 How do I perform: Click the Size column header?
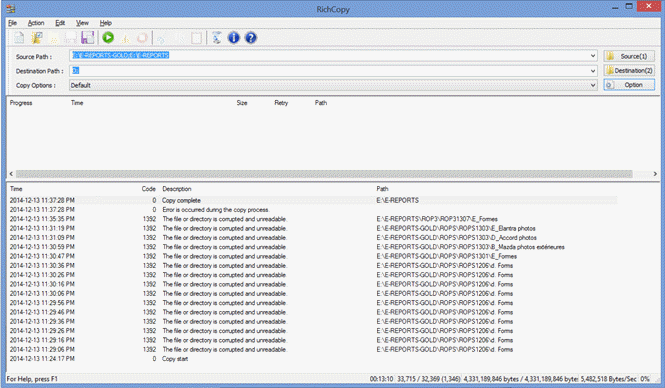pos(242,103)
